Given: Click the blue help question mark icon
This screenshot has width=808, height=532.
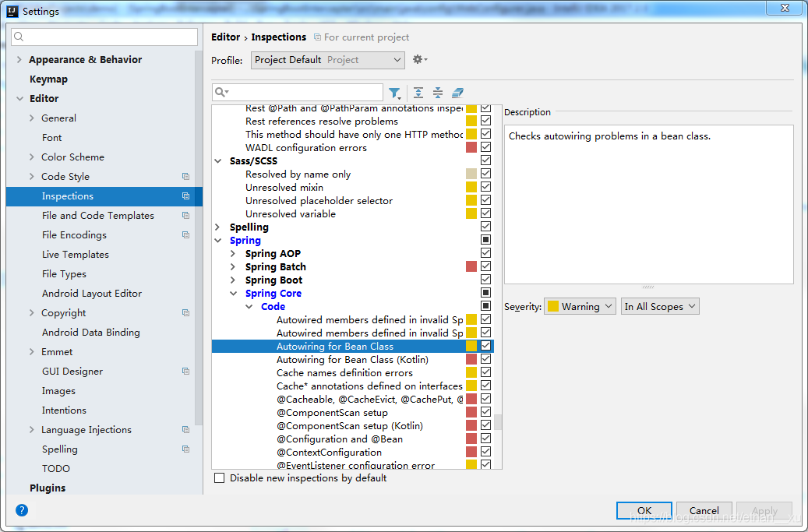Looking at the screenshot, I should pyautogui.click(x=22, y=510).
